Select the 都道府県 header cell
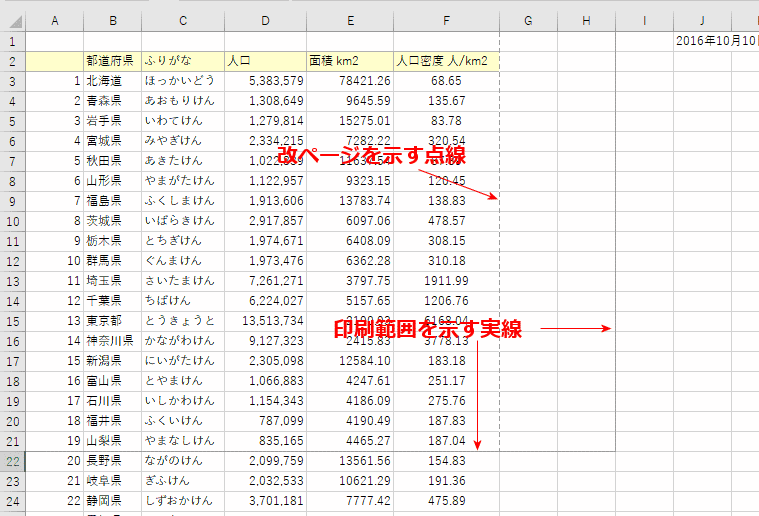 (112, 61)
